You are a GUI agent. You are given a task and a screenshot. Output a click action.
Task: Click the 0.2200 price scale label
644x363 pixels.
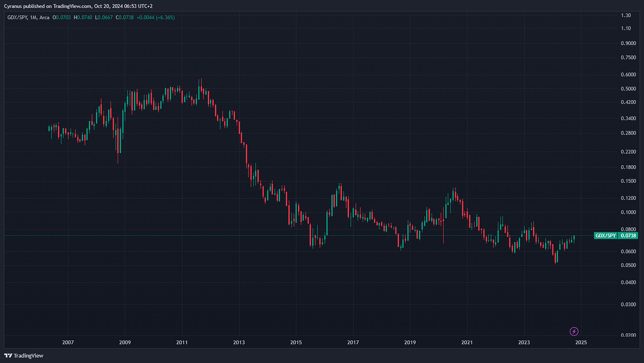(628, 152)
